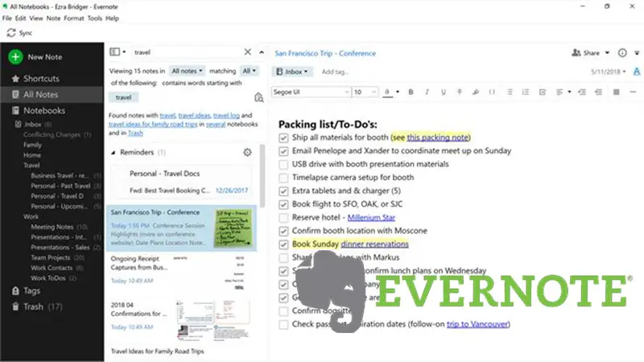Open the Tools menu

click(x=95, y=18)
